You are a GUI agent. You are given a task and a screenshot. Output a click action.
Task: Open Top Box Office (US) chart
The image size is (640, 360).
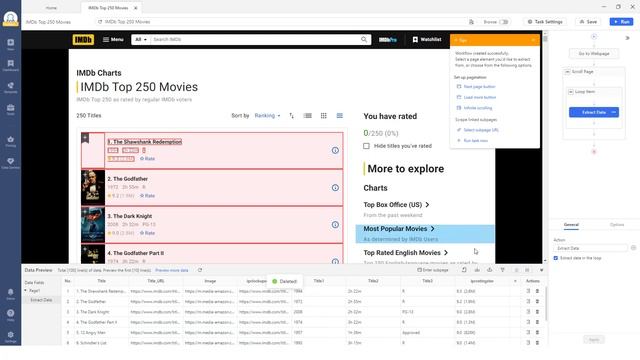pyautogui.click(x=396, y=205)
